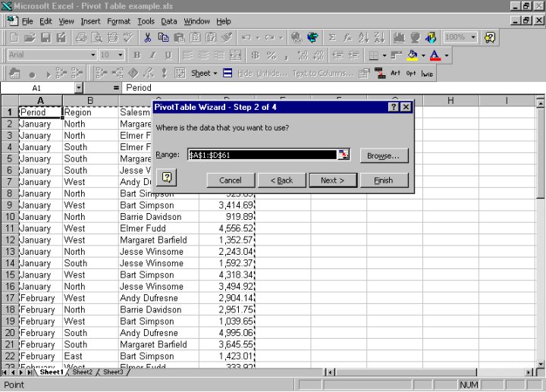Launch the Chart Wizard icon

399,37
